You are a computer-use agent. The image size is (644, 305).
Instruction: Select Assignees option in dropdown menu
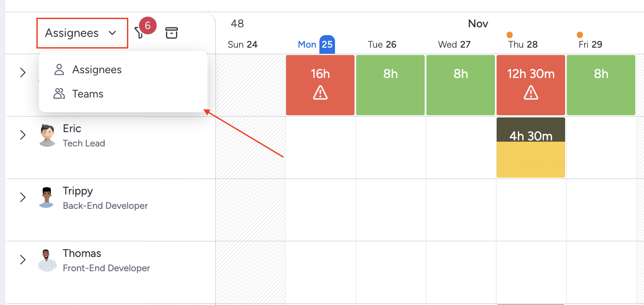(97, 70)
